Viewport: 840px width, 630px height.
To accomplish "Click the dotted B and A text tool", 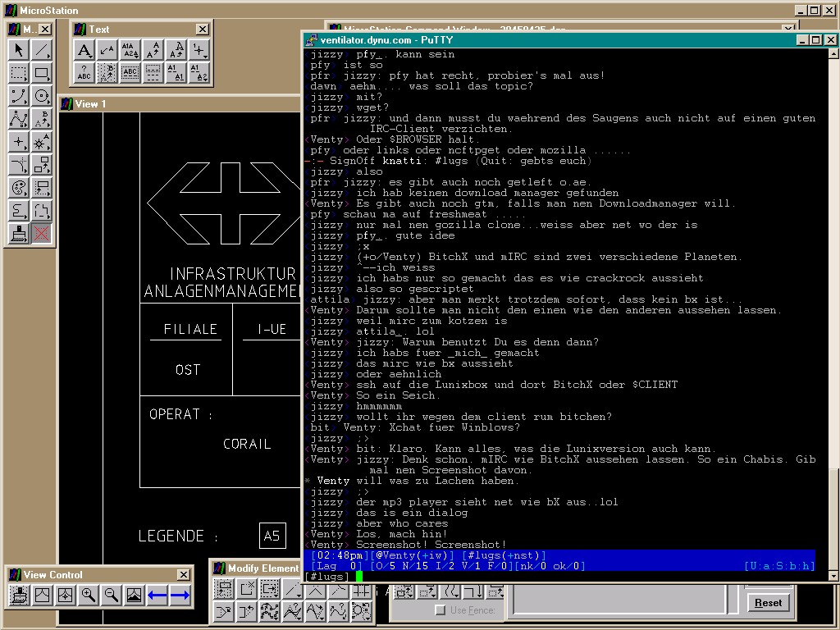I will pyautogui.click(x=107, y=73).
